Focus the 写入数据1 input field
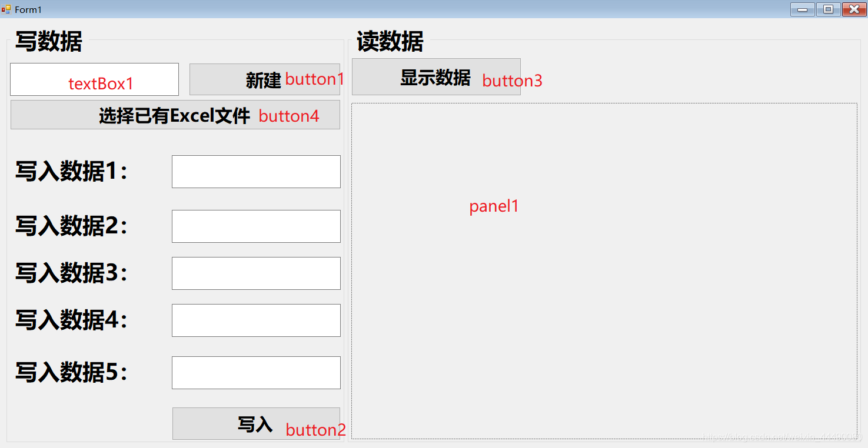This screenshot has width=868, height=448. (256, 172)
